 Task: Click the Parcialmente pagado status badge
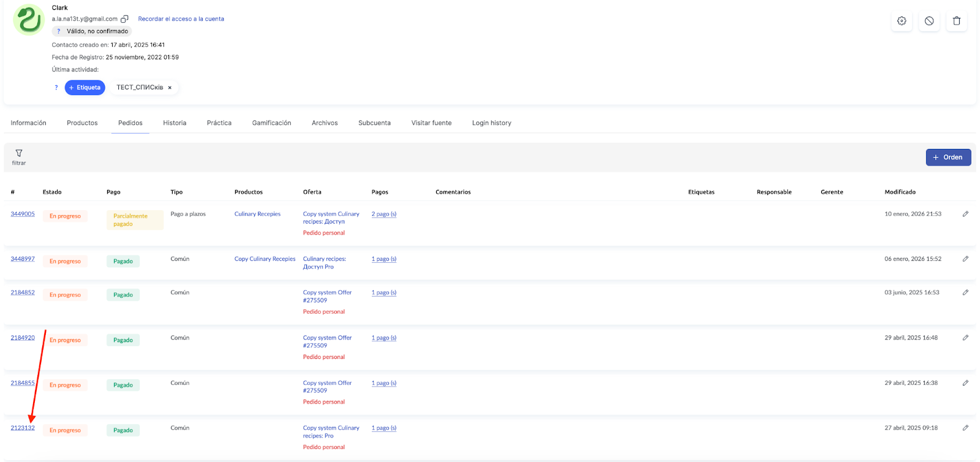coord(134,220)
